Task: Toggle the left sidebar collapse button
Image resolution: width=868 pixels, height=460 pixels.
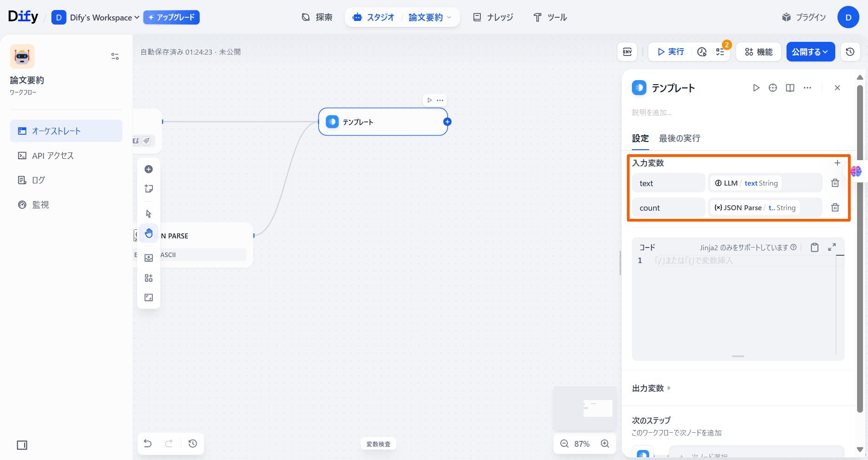Action: (22, 445)
